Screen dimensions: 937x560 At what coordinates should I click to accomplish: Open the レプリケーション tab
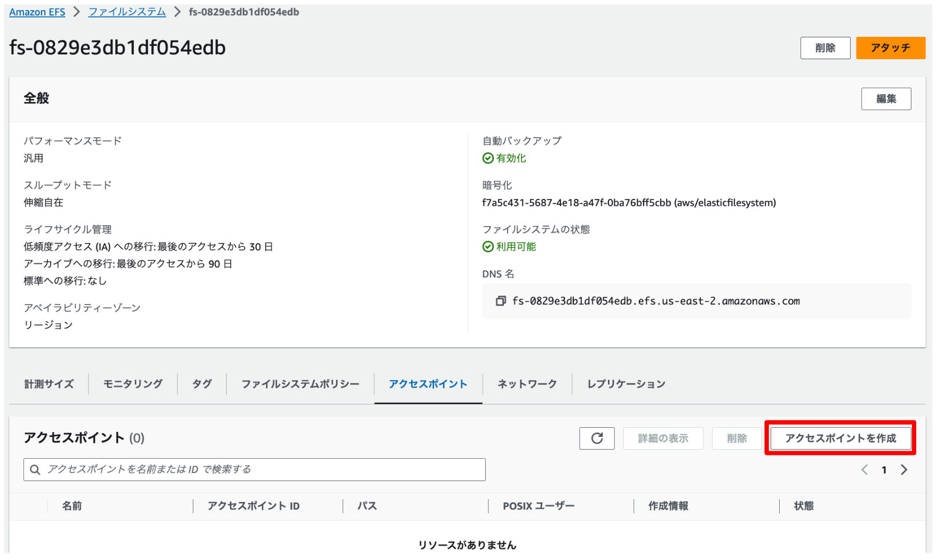pyautogui.click(x=626, y=384)
